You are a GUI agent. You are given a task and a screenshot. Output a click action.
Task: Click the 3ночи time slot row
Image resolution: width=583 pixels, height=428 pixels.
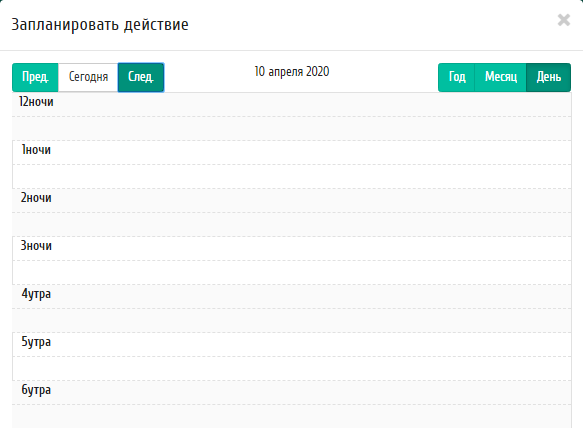click(x=292, y=248)
